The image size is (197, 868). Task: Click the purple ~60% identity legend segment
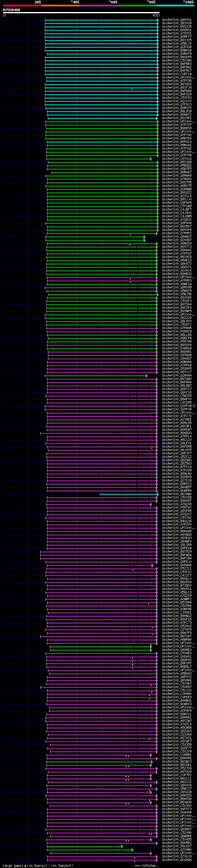click(98, 6)
